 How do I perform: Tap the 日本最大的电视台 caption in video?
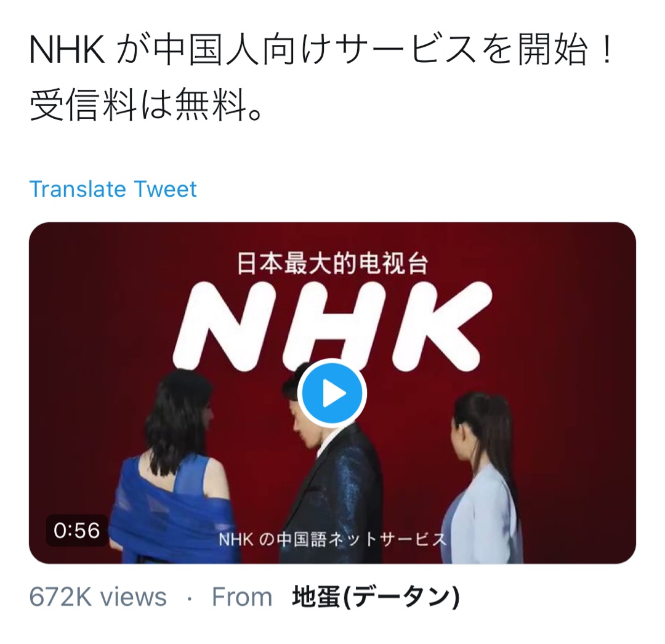pyautogui.click(x=332, y=264)
